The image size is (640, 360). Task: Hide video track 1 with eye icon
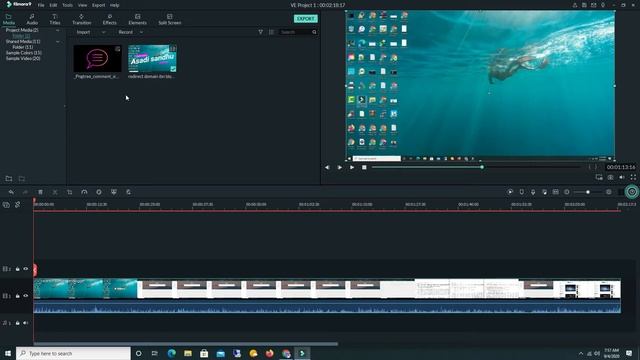pyautogui.click(x=26, y=296)
